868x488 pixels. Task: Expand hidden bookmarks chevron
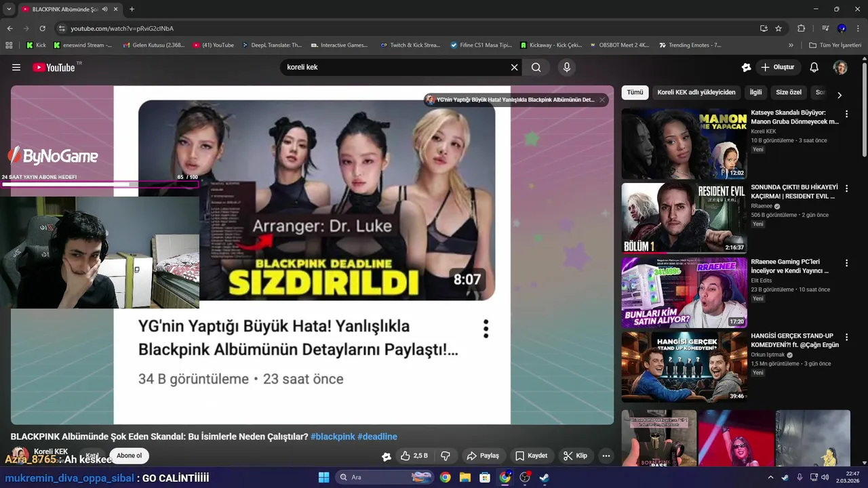(791, 45)
